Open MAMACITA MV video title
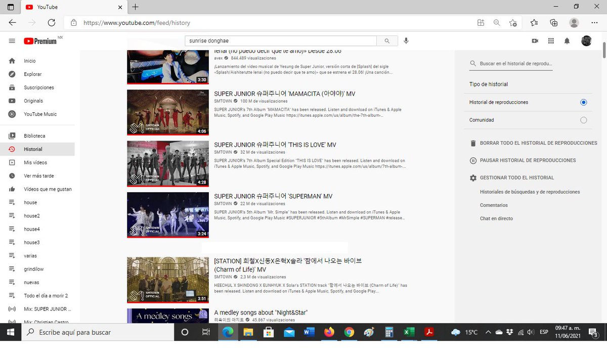Image resolution: width=607 pixels, height=364 pixels. point(285,94)
